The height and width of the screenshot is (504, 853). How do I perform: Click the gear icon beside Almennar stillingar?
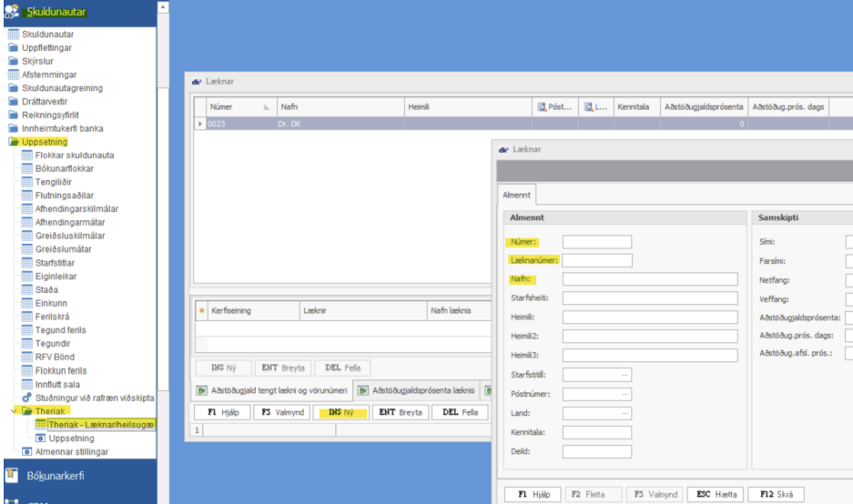27,451
